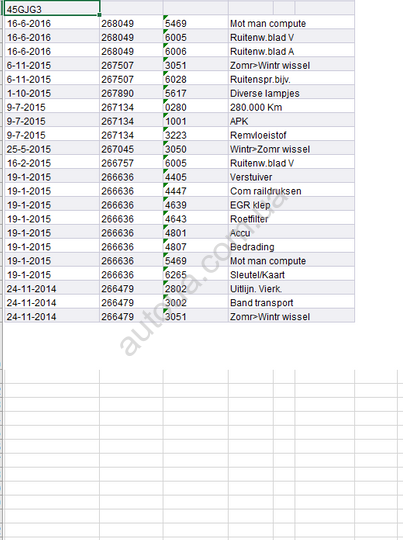Image resolution: width=403 pixels, height=540 pixels.
Task: Select the Sleutel/Kaart cell
Action: coord(291,274)
